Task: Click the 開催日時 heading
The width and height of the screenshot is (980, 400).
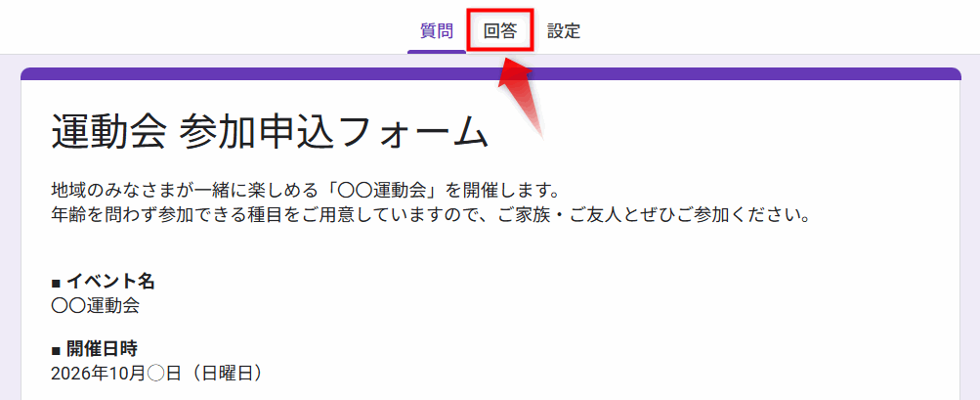Action: click(x=102, y=348)
